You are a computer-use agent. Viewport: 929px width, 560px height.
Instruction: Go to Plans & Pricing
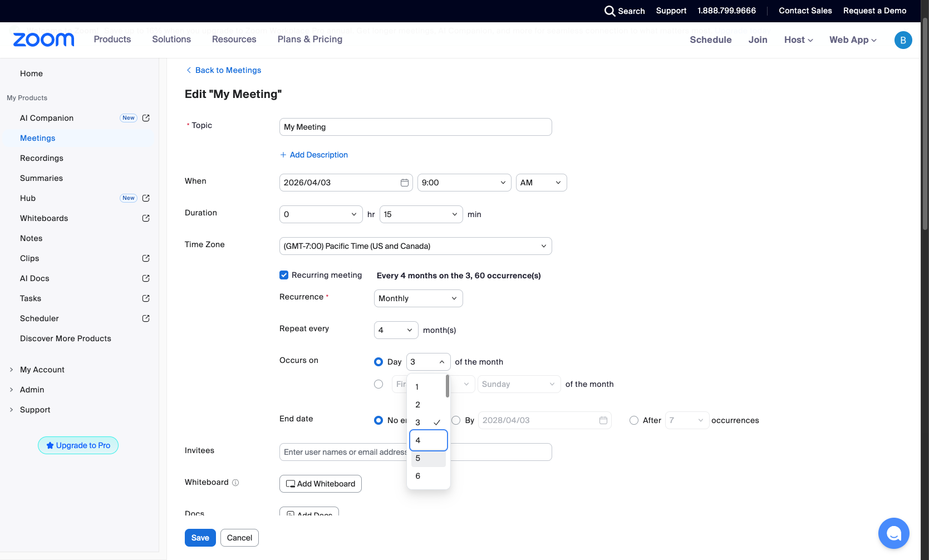tap(310, 40)
